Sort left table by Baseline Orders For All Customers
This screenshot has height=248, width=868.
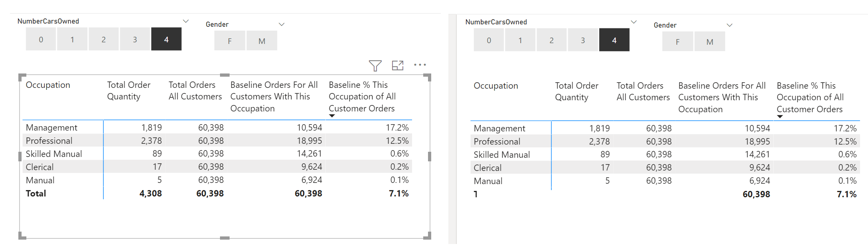coord(274,97)
